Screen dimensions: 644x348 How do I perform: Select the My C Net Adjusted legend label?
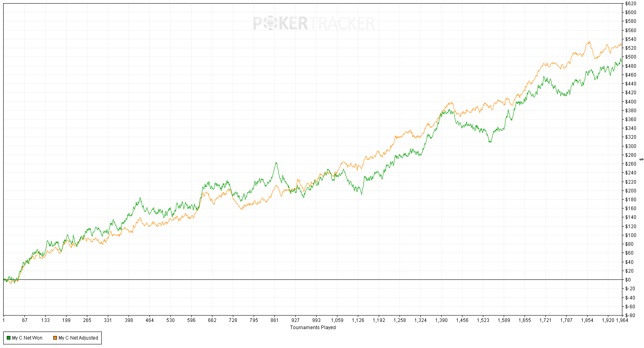click(x=78, y=338)
